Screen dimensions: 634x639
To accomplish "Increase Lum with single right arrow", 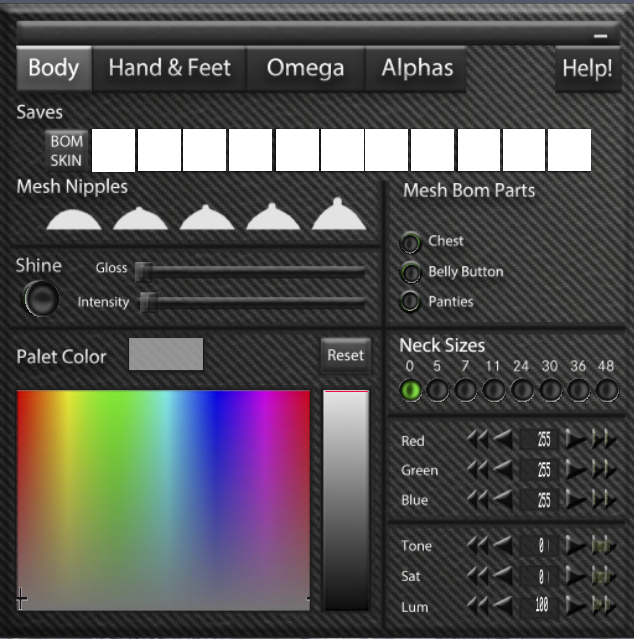I will click(x=576, y=606).
